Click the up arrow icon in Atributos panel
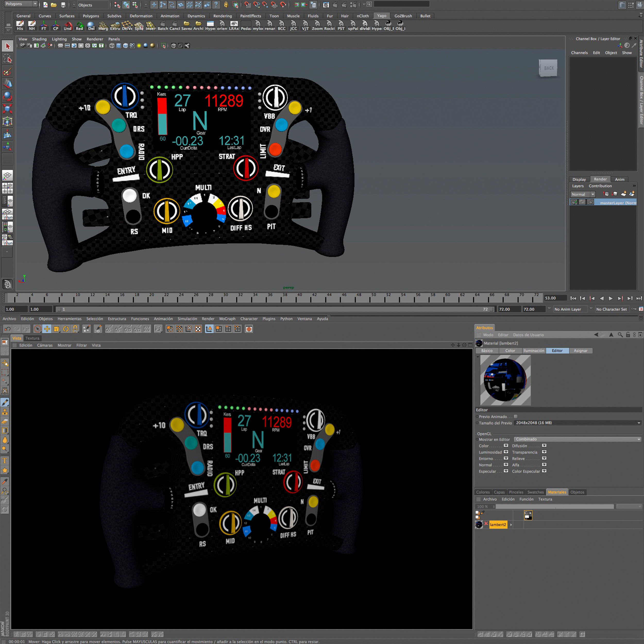 coord(611,335)
